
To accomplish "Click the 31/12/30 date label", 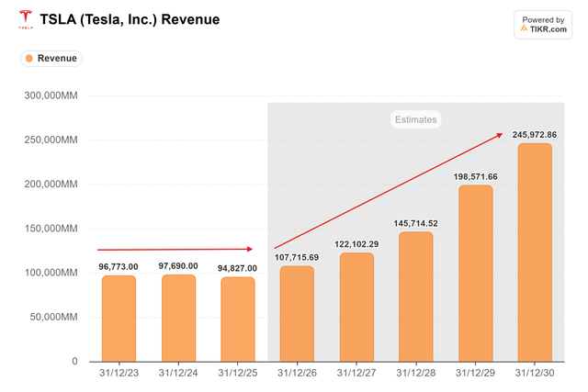I will pos(535,373).
